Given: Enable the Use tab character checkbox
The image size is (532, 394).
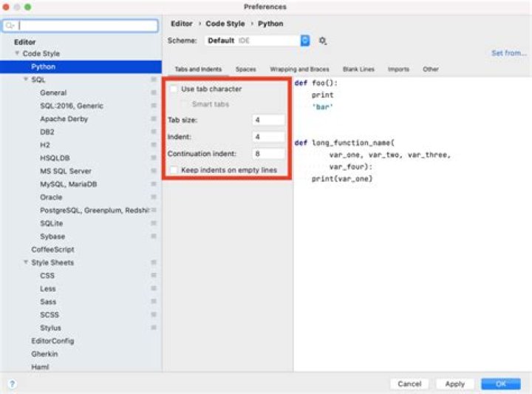Looking at the screenshot, I should click(174, 89).
